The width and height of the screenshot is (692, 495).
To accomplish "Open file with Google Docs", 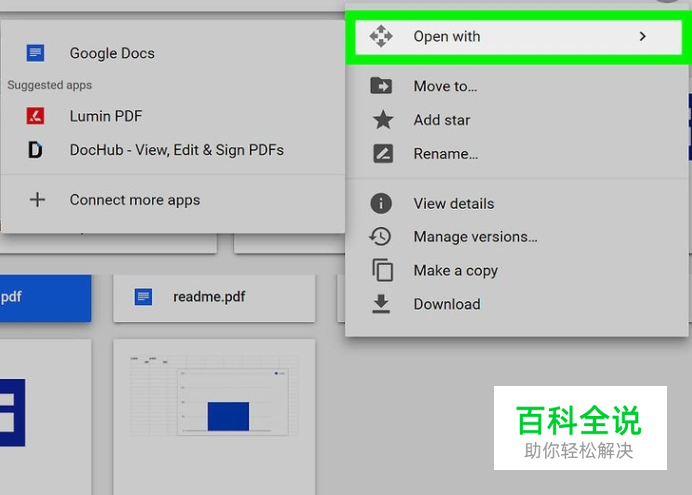I will 173,53.
